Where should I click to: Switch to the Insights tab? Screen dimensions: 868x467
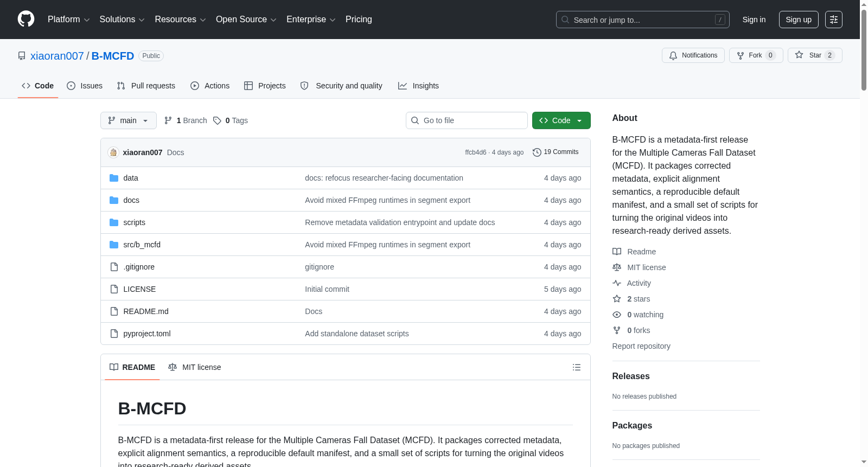click(x=418, y=86)
